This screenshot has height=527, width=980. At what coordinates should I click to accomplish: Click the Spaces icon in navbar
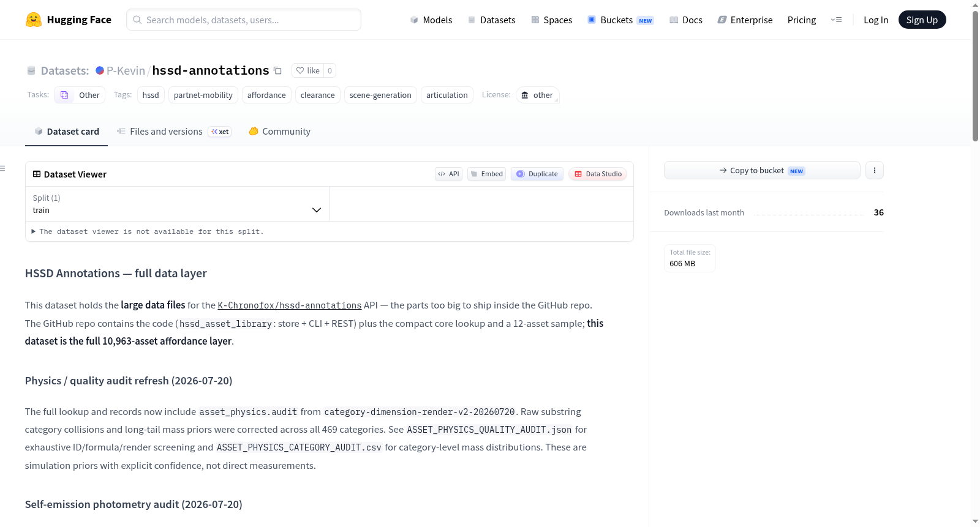click(x=535, y=20)
